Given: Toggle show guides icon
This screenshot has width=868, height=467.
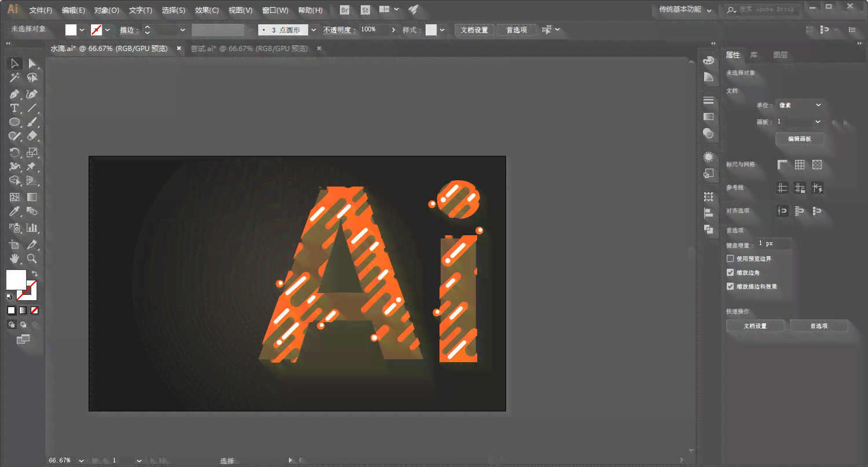Looking at the screenshot, I should 783,188.
